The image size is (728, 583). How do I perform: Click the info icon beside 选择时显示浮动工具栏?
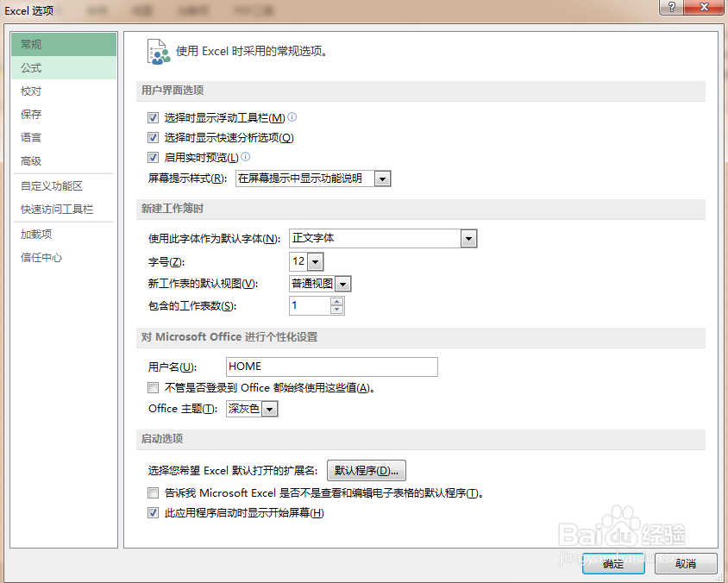click(x=292, y=117)
